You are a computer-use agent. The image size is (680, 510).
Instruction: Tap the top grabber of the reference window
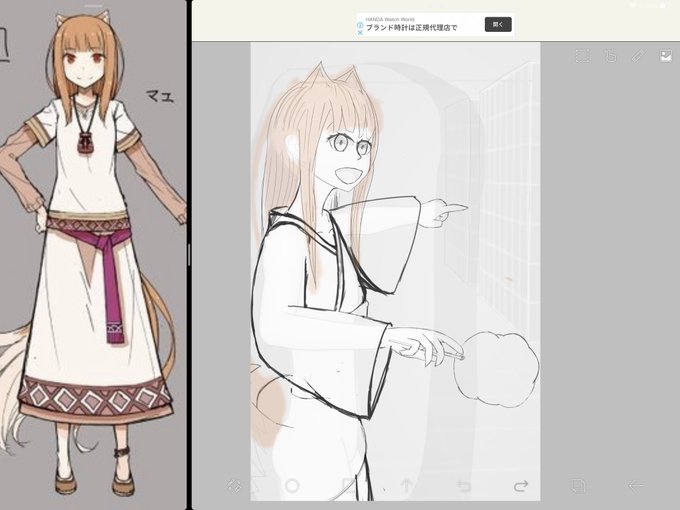94,6
